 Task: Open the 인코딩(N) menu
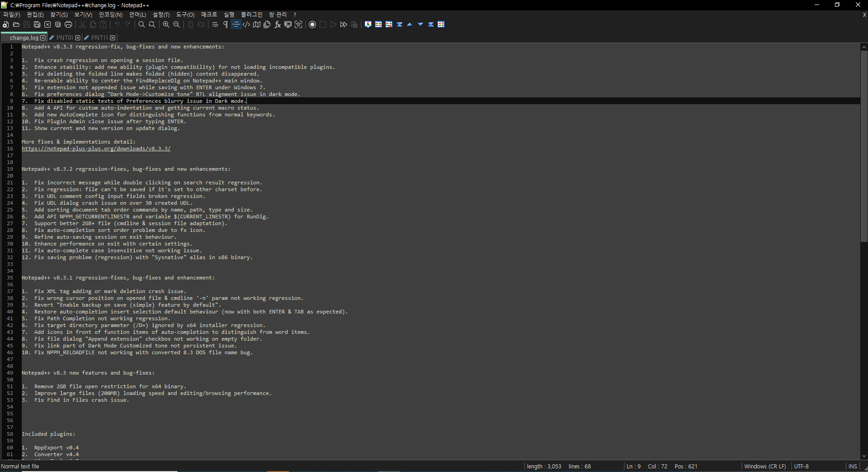[110, 14]
